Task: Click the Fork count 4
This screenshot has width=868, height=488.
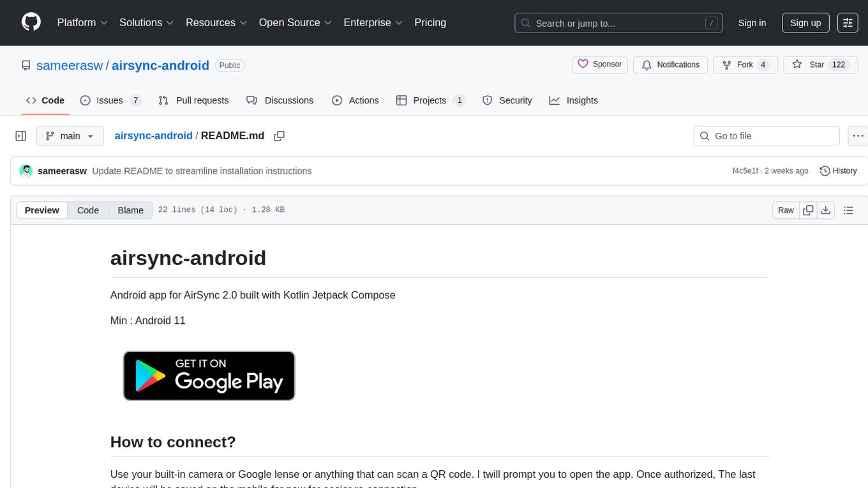Action: [x=763, y=65]
